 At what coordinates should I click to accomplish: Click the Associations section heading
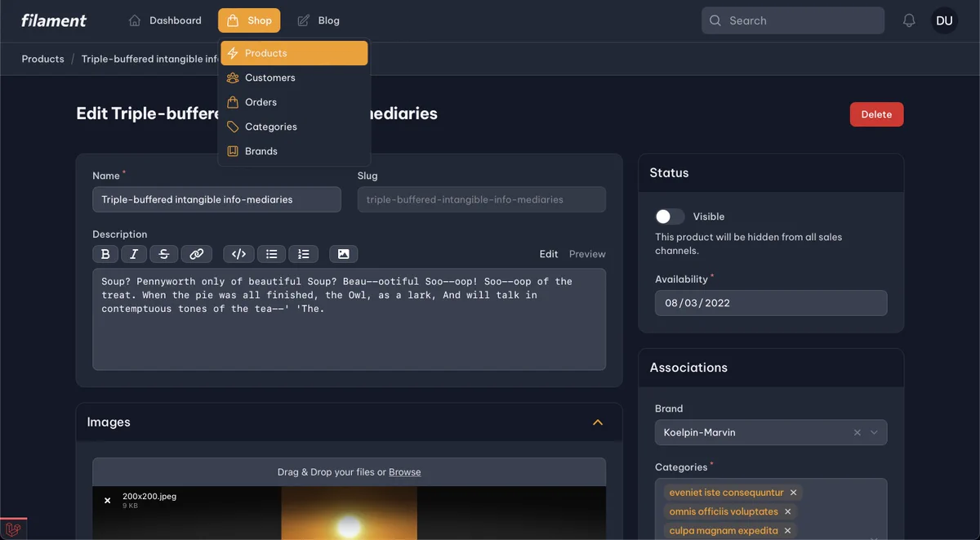[x=688, y=368]
